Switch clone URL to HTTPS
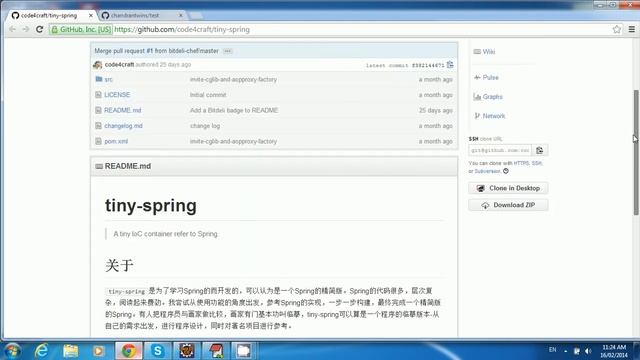The width and height of the screenshot is (640, 360). 521,163
